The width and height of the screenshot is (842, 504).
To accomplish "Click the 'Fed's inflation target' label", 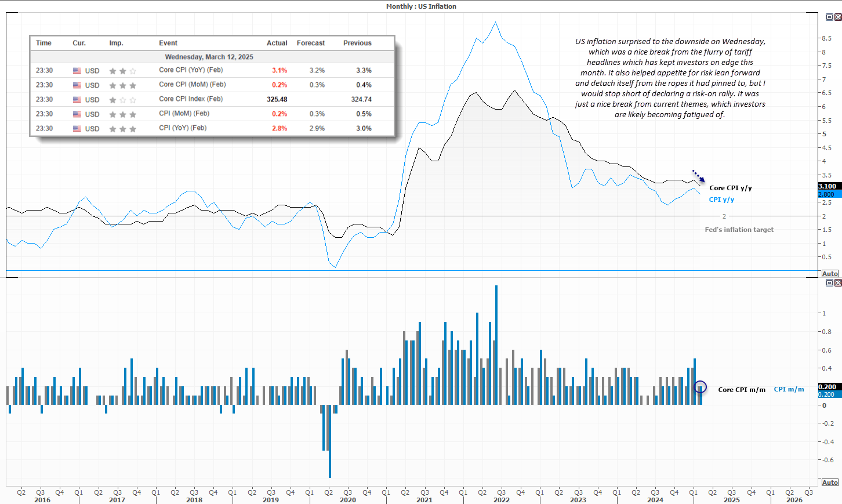I will 739,230.
